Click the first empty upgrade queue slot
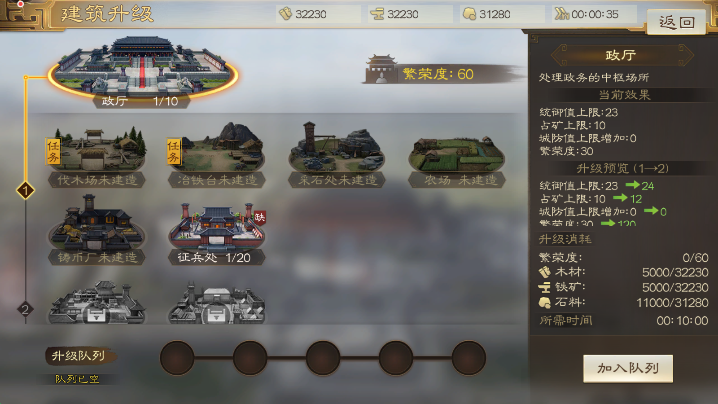This screenshot has width=718, height=404. 177,358
